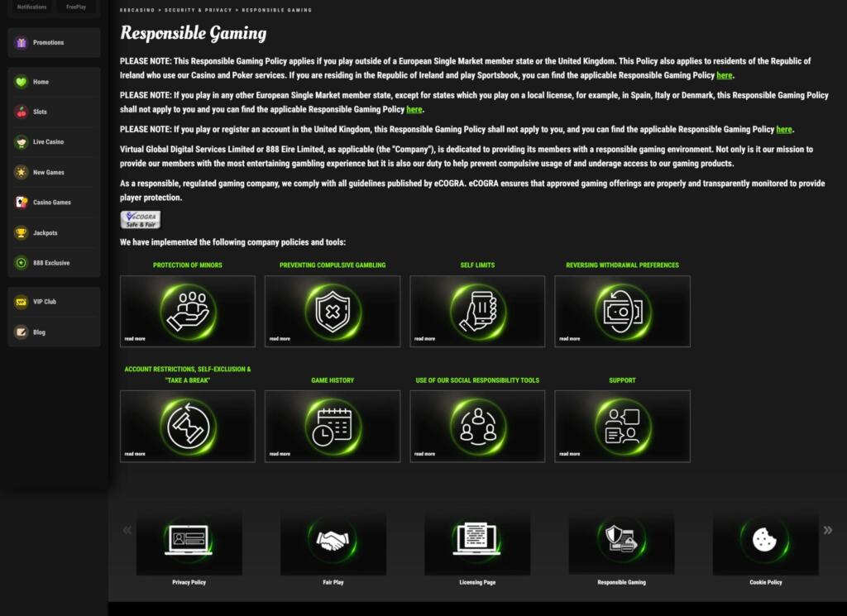Image resolution: width=847 pixels, height=616 pixels.
Task: Click 'read more' under Account Restrictions card
Action: tap(135, 454)
